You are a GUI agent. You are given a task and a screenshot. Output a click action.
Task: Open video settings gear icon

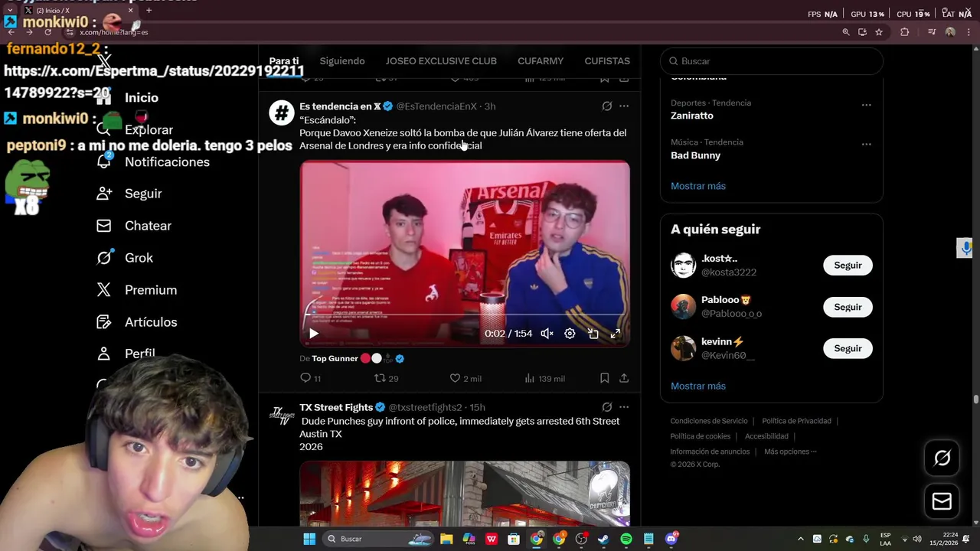coord(570,334)
